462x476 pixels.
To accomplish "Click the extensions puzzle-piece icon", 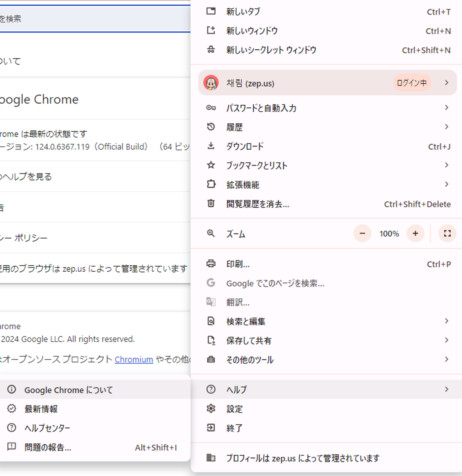I will pos(211,184).
